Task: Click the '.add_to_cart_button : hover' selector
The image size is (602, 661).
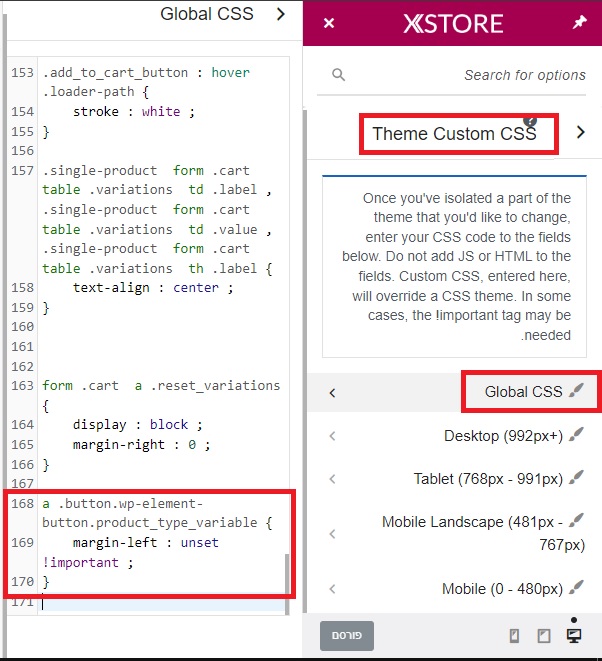Action: pyautogui.click(x=146, y=73)
